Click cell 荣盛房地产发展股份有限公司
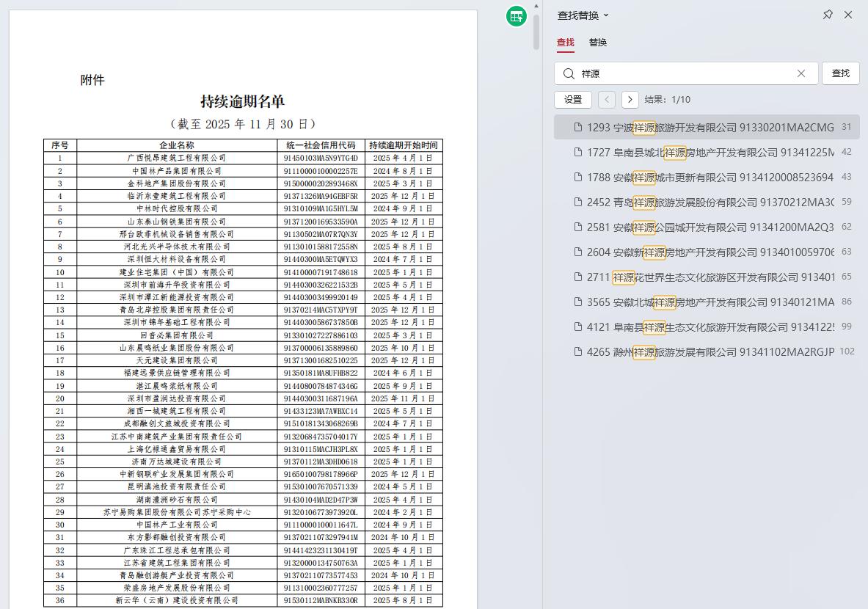 coord(177,588)
